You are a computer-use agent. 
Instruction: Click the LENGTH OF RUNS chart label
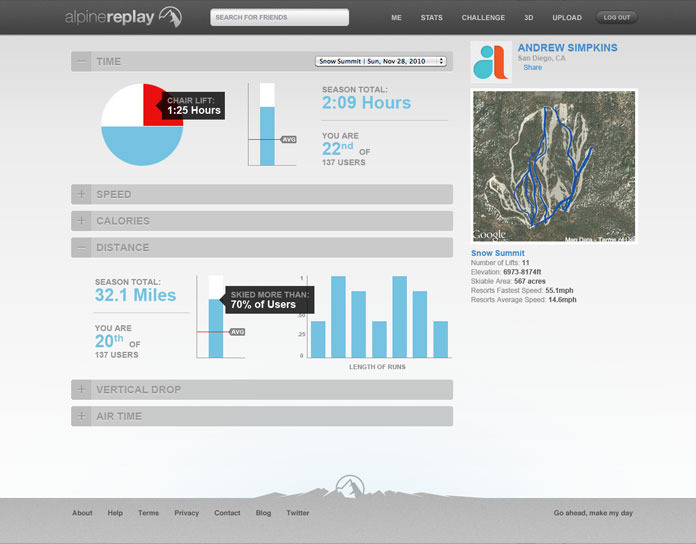point(377,367)
